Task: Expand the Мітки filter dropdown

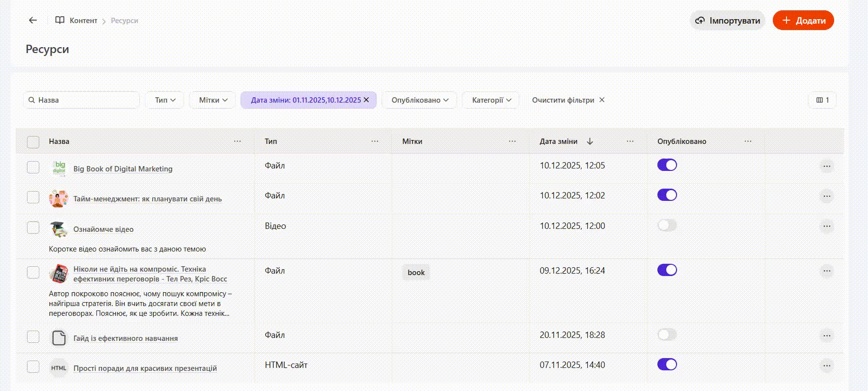Action: click(x=213, y=100)
